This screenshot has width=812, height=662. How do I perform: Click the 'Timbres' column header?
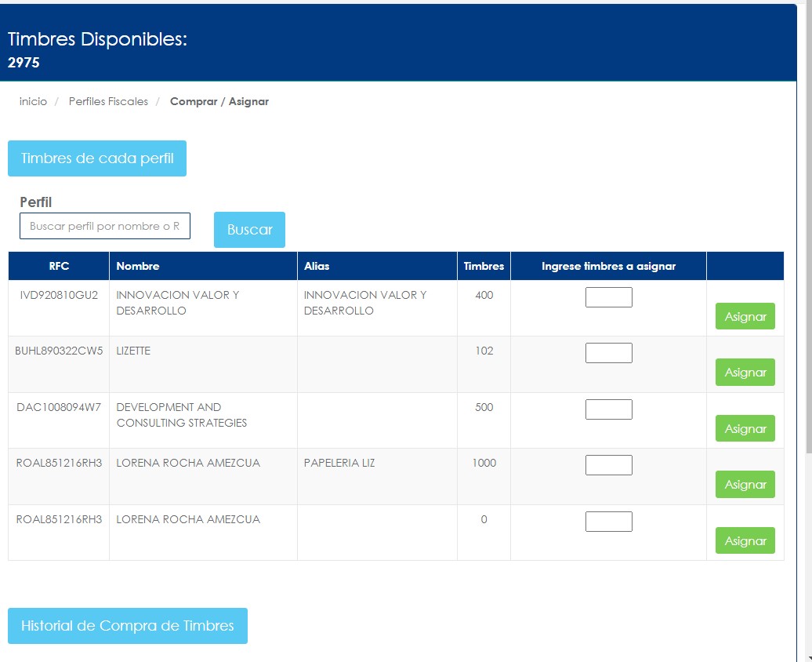click(x=484, y=266)
